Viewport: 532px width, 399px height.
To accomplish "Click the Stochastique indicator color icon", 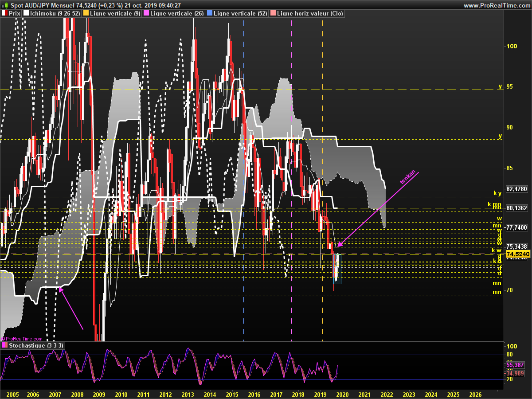I will 4,345.
